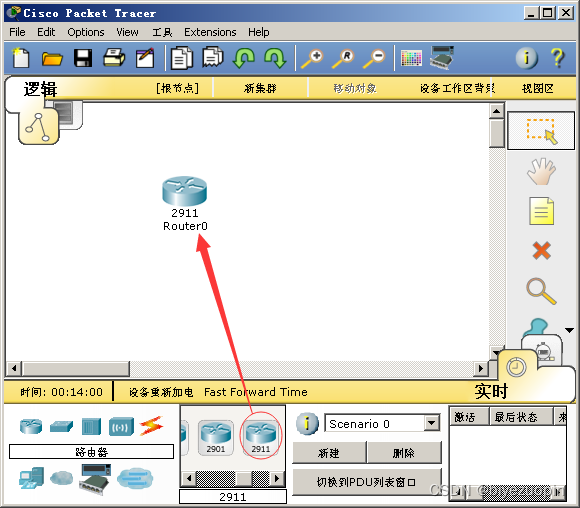Screen dimensions: 580x508
Task: Open the View menu
Action: pyautogui.click(x=127, y=32)
